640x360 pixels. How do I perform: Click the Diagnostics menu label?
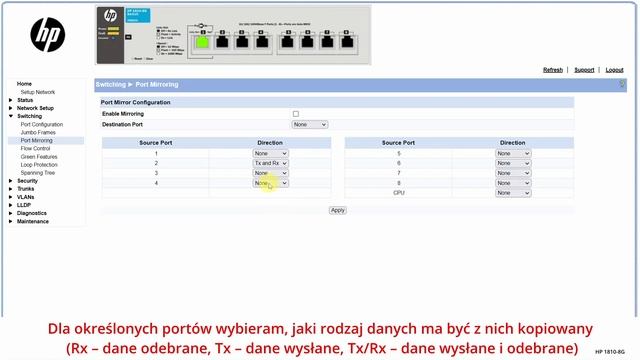click(x=31, y=213)
